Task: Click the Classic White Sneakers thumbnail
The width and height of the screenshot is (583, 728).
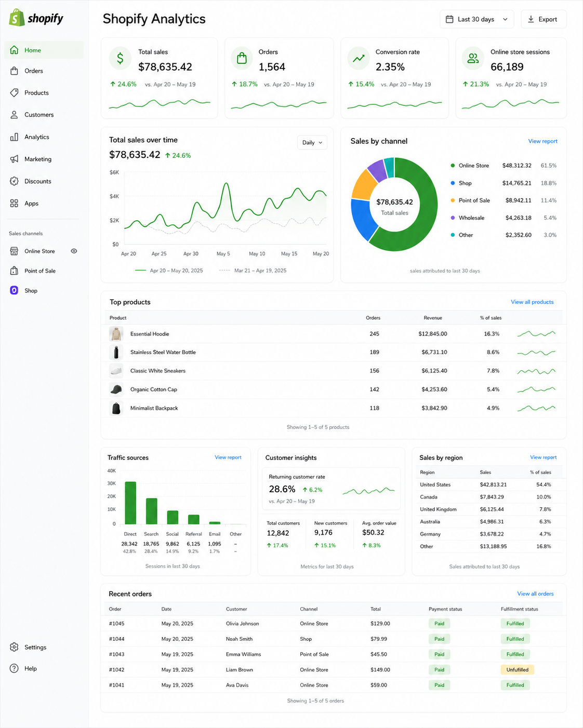Action: pos(116,371)
